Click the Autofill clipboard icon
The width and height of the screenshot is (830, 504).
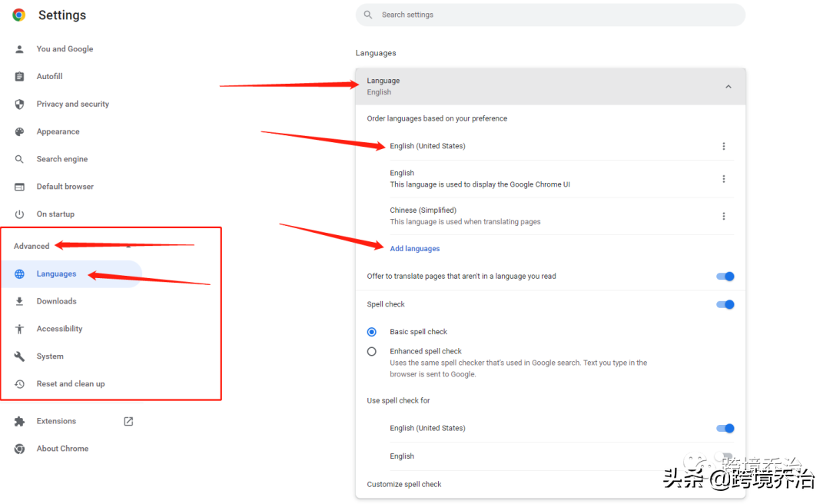coord(19,77)
